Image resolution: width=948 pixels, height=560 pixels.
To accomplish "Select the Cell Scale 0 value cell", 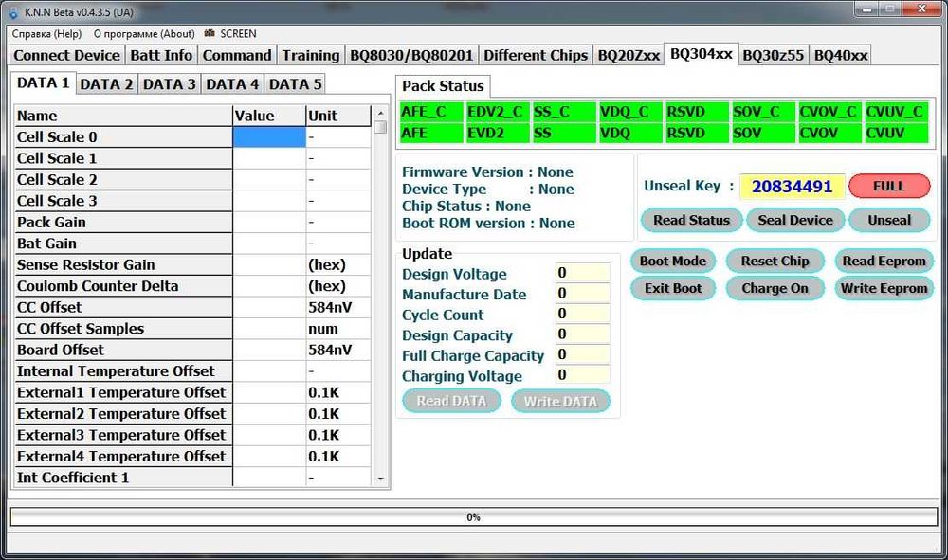I will click(x=269, y=137).
